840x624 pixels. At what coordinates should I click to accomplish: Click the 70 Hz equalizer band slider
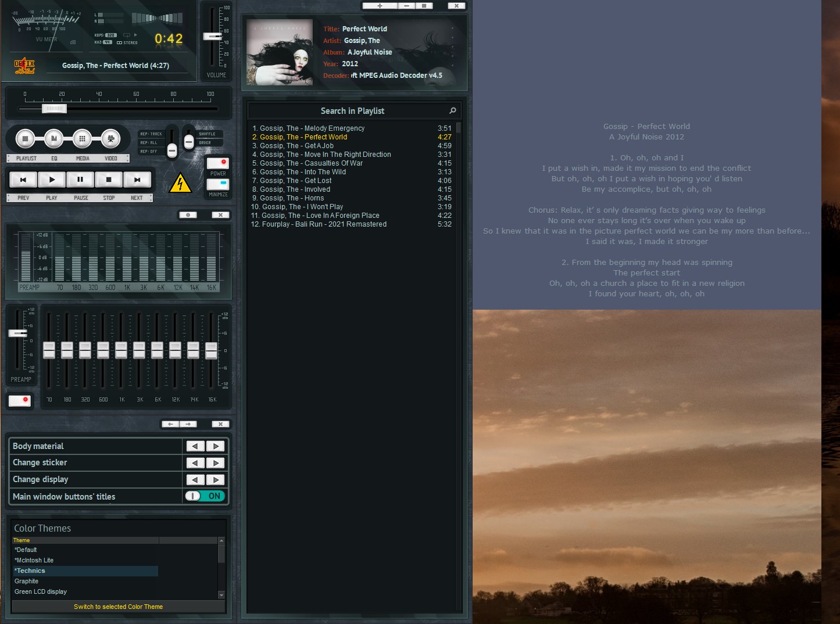pos(49,350)
